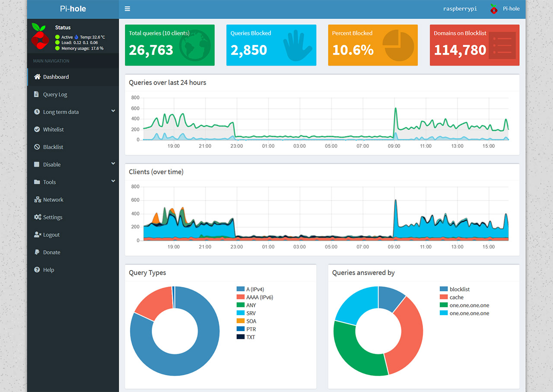Click the 09:00 peak in Clients (over time) chart
Viewport: 553px width, 392px height.
395,201
